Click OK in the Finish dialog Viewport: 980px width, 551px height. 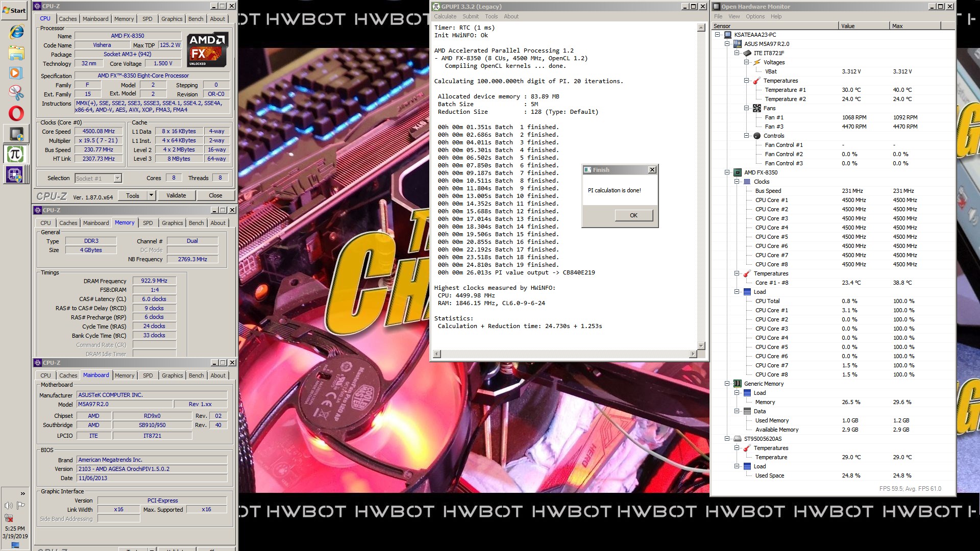point(633,215)
